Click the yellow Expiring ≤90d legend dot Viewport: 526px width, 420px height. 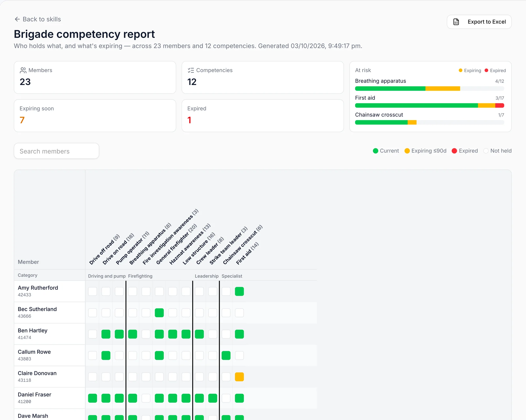pyautogui.click(x=407, y=151)
